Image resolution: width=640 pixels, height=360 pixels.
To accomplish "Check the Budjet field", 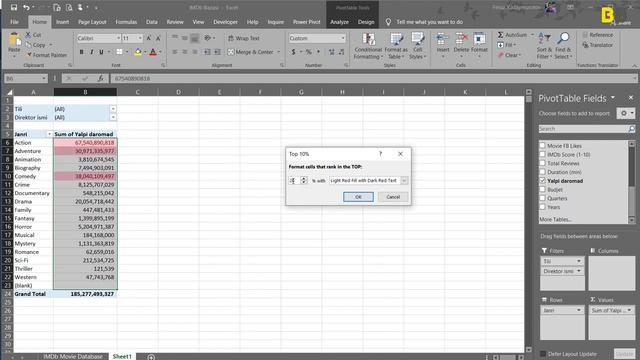I will pos(542,189).
